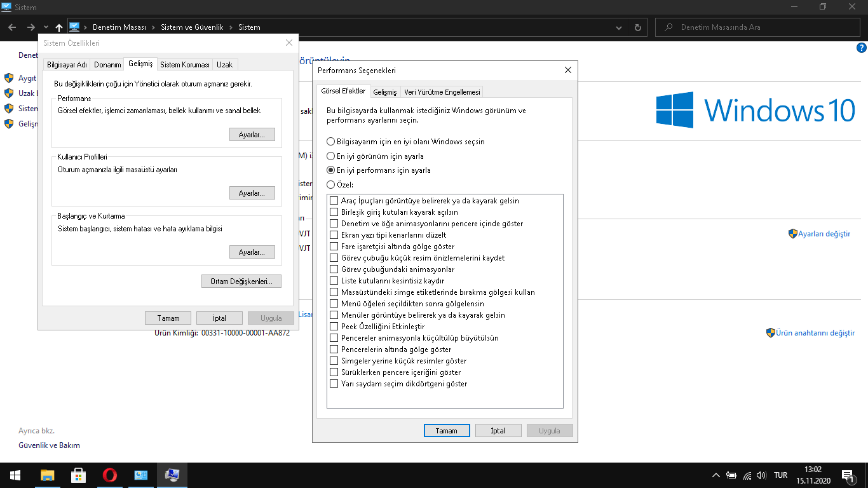The width and height of the screenshot is (868, 488).
Task: Open the Wi-Fi network flyout
Action: click(747, 475)
